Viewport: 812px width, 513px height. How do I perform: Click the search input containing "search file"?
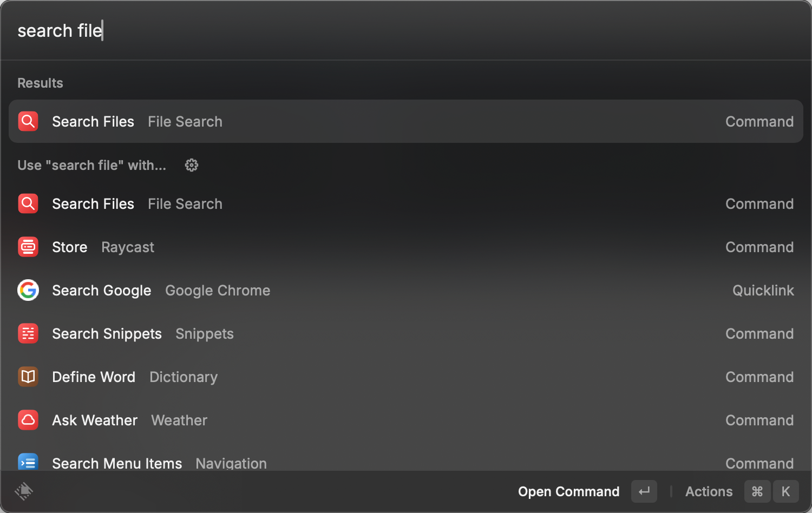coord(406,31)
